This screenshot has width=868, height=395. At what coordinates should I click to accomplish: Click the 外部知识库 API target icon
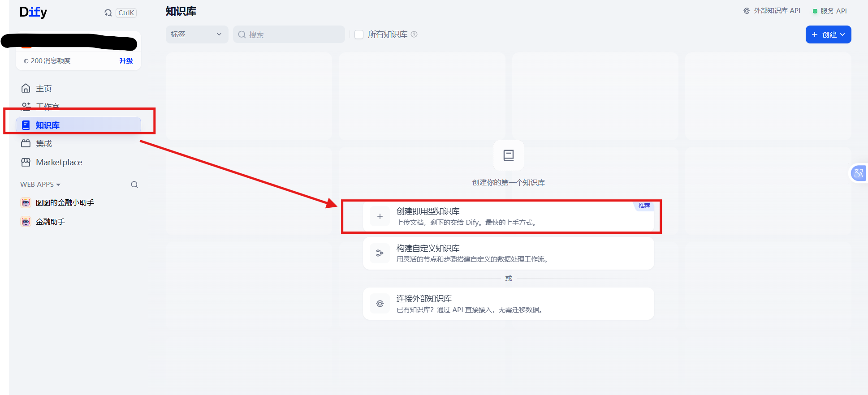coord(747,11)
